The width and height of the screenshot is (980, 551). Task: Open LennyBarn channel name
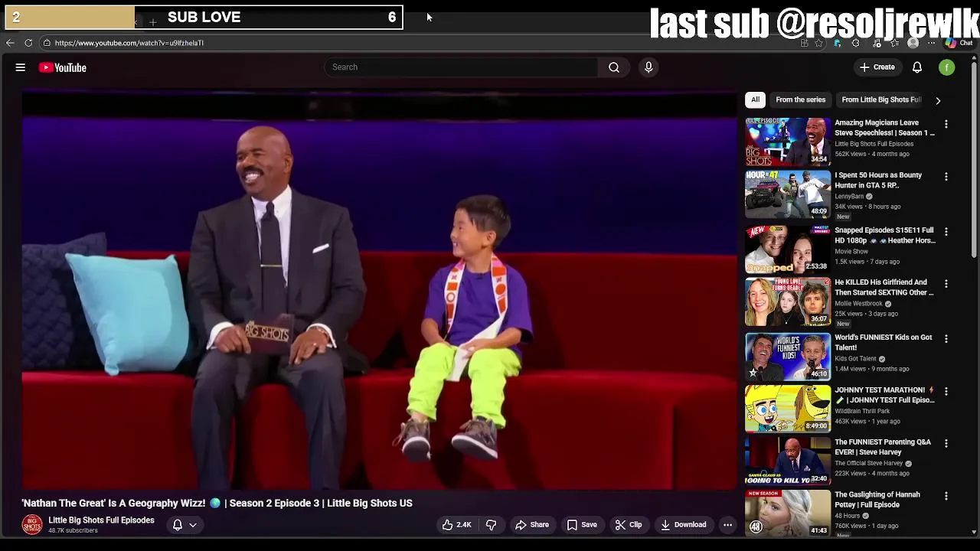[849, 197]
